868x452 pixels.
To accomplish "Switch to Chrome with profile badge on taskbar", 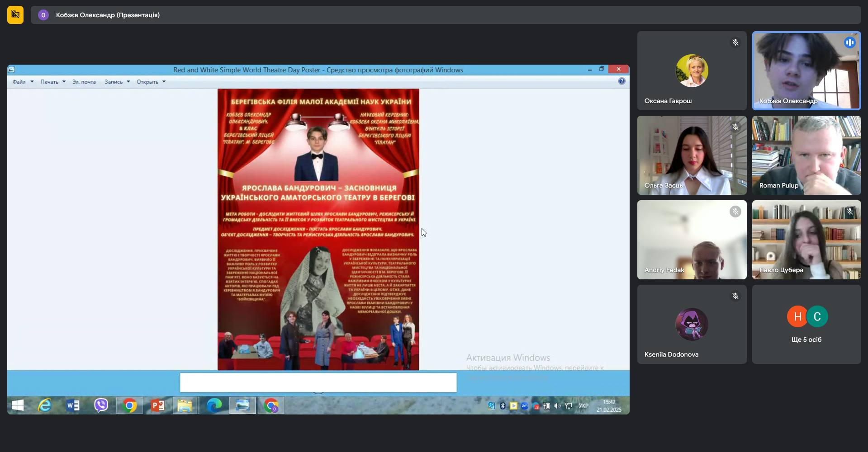I will coord(271,406).
